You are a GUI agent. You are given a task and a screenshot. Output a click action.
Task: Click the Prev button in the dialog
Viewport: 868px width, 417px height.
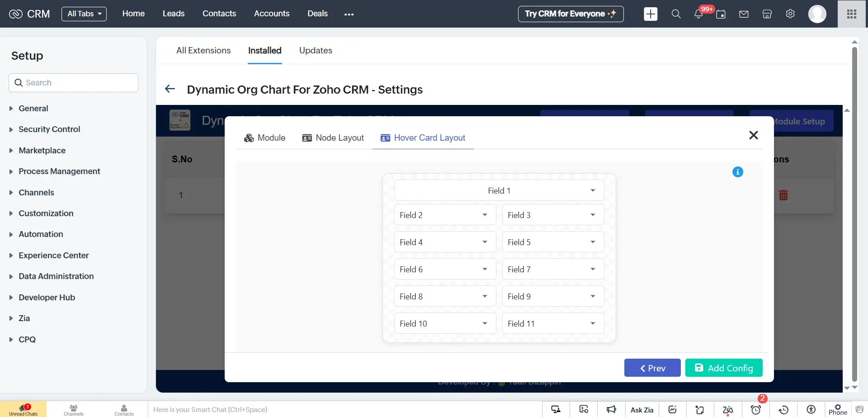click(652, 368)
